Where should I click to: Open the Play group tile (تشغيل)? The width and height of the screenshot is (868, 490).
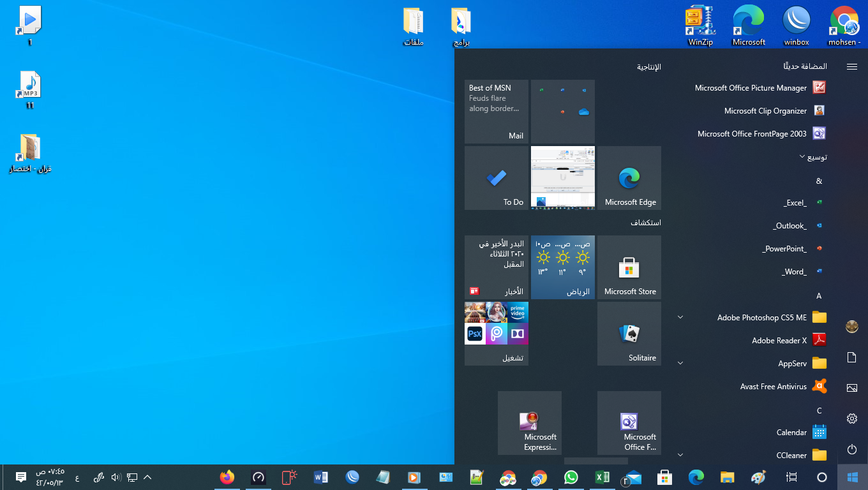[x=497, y=334]
